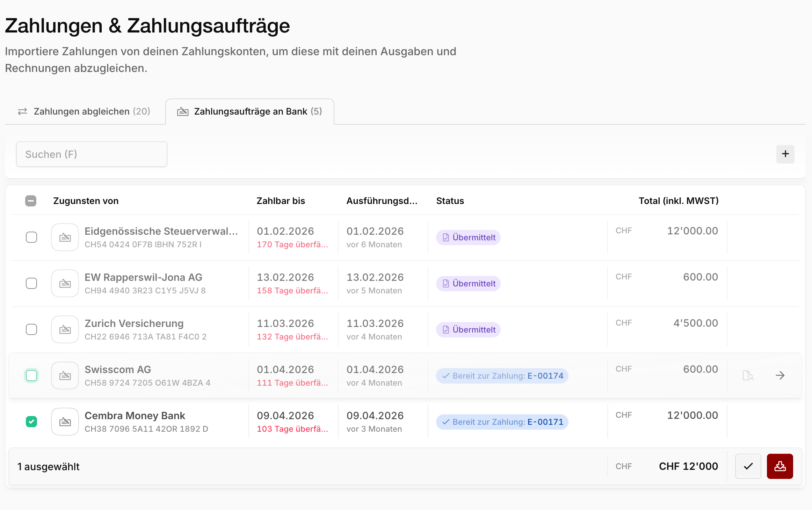
Task: Click the name EW Rapperswil-Jona AG
Action: [144, 277]
